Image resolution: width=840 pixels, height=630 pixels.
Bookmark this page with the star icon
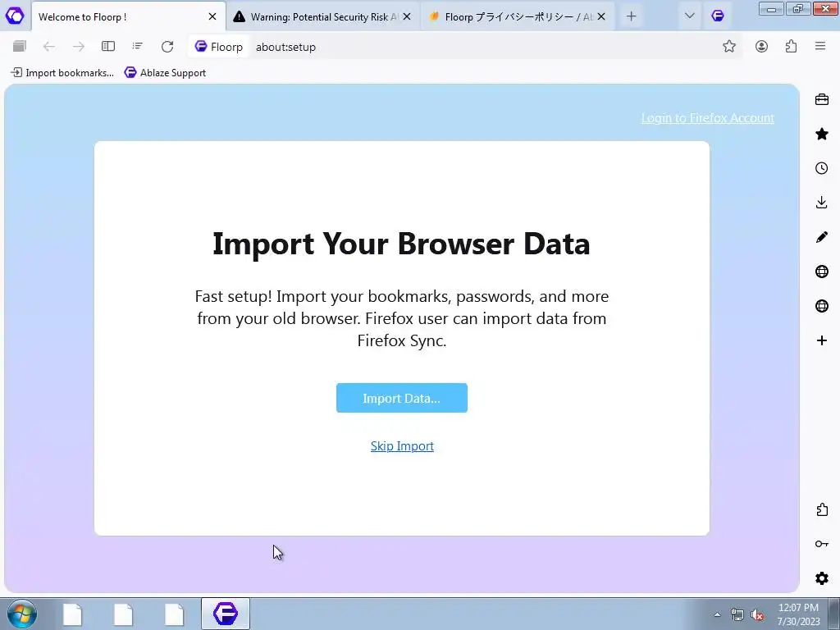pyautogui.click(x=729, y=47)
